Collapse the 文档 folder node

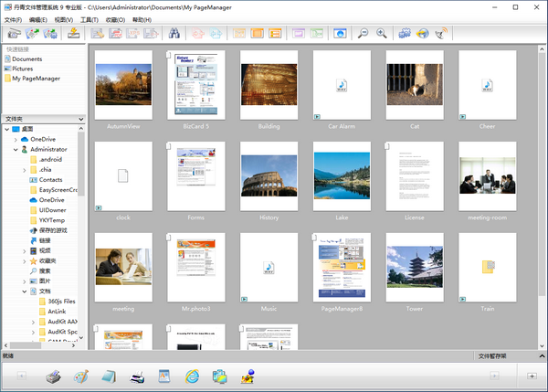pos(25,291)
